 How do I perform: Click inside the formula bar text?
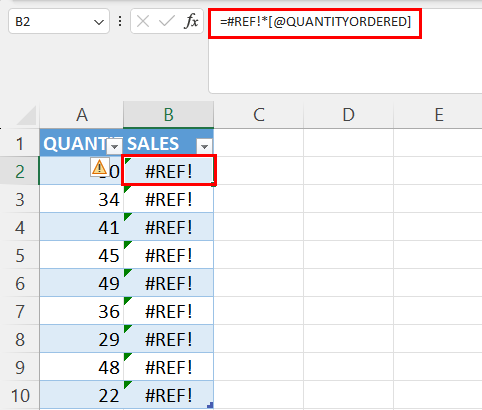click(315, 22)
